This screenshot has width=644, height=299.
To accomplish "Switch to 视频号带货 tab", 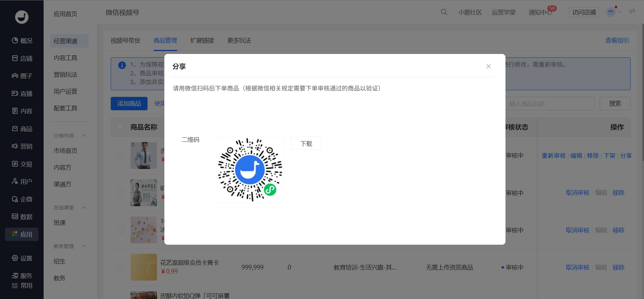I will (125, 41).
